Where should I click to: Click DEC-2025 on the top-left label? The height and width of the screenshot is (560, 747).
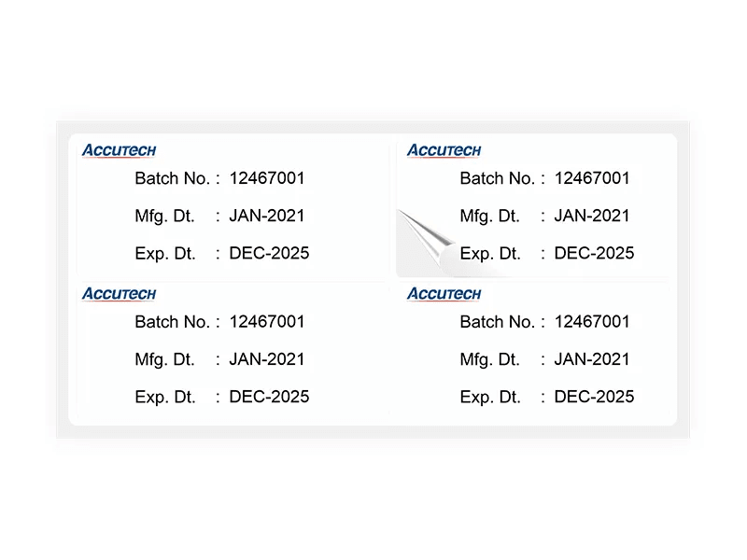tap(269, 253)
